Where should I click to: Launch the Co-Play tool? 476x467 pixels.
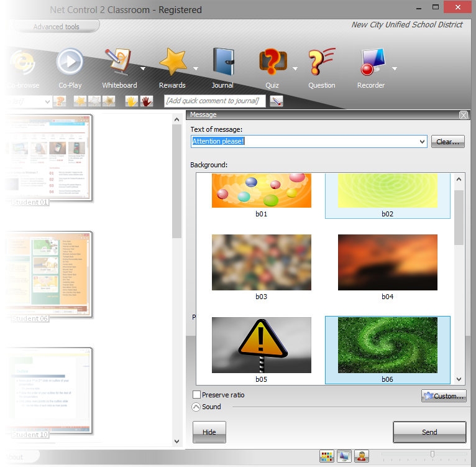click(70, 68)
